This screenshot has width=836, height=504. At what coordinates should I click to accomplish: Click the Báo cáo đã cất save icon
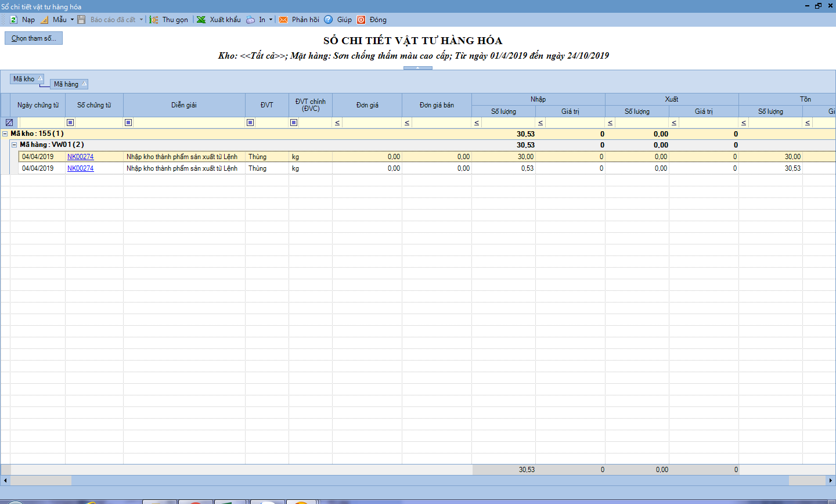tap(81, 20)
